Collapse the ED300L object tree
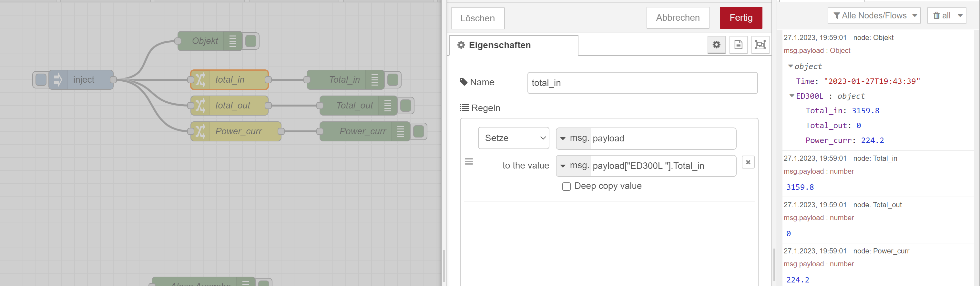 [792, 96]
